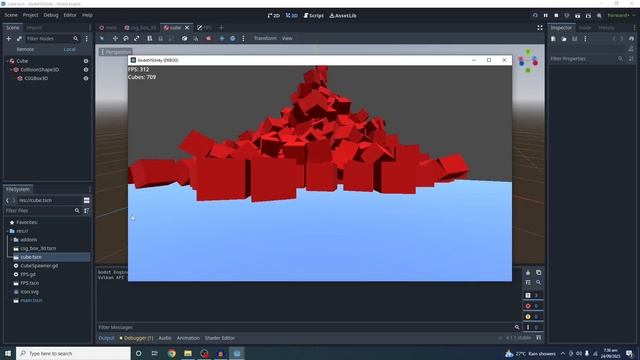The image size is (640, 360).
Task: Choose the Rotate Mode tool
Action: coord(126,38)
